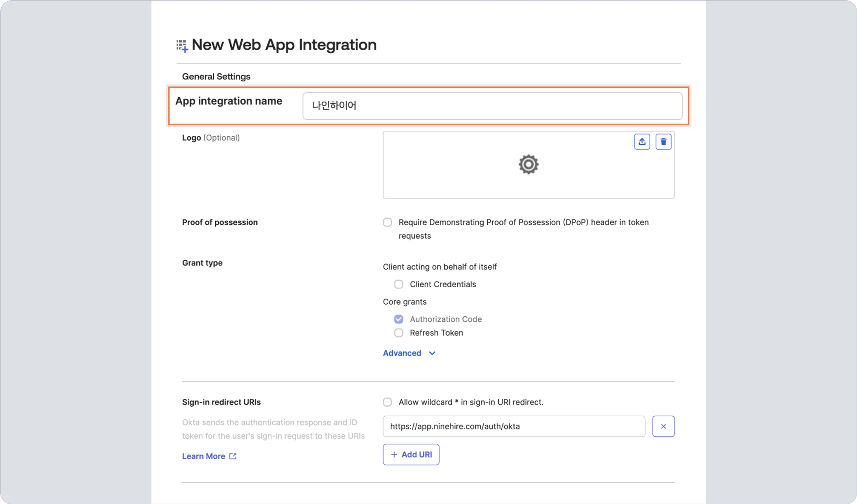Image resolution: width=857 pixels, height=504 pixels.
Task: Click the gear logo placeholder image
Action: tap(528, 165)
